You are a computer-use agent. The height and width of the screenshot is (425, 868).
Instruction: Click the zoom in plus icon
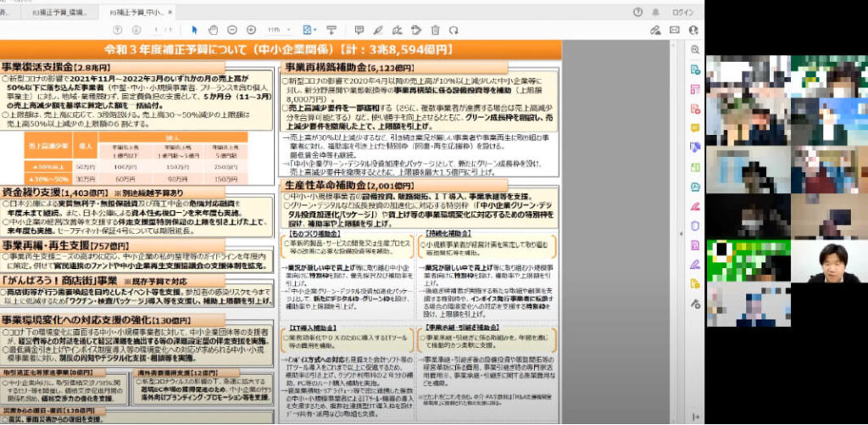(251, 30)
